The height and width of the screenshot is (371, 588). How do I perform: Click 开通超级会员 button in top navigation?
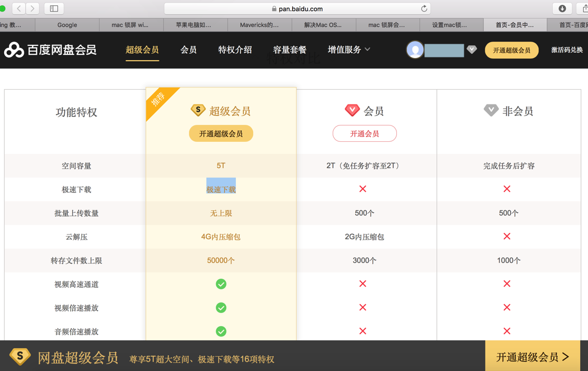coord(512,50)
